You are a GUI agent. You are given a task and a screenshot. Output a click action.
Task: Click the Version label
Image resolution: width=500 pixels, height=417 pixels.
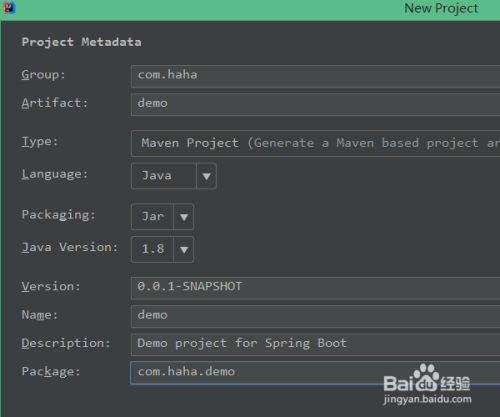(x=51, y=286)
